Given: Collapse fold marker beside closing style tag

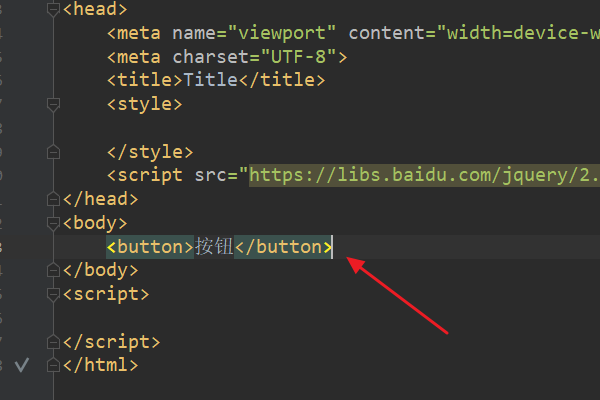Looking at the screenshot, I should click(53, 152).
